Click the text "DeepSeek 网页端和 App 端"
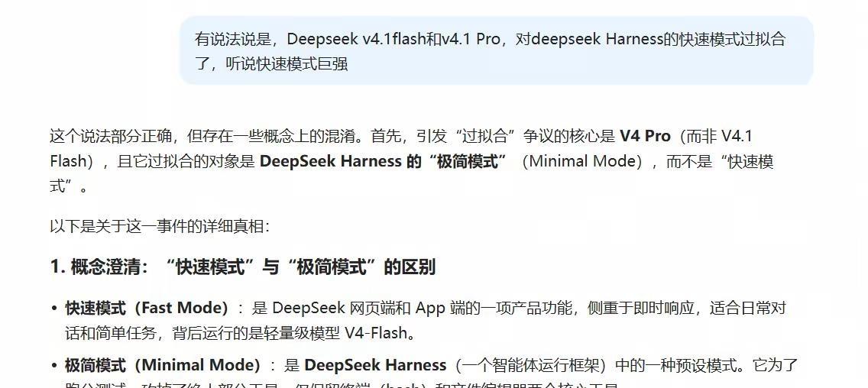Viewport: 868px width, 388px height. pyautogui.click(x=368, y=307)
